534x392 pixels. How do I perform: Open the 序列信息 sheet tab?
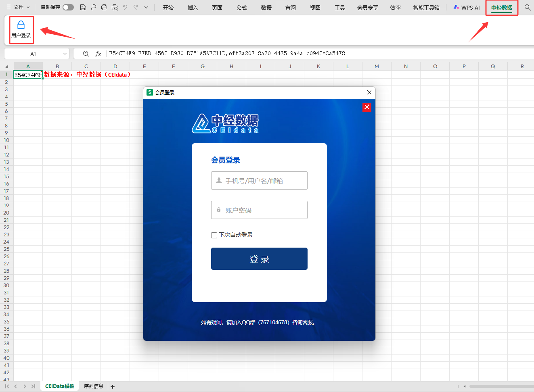point(93,386)
